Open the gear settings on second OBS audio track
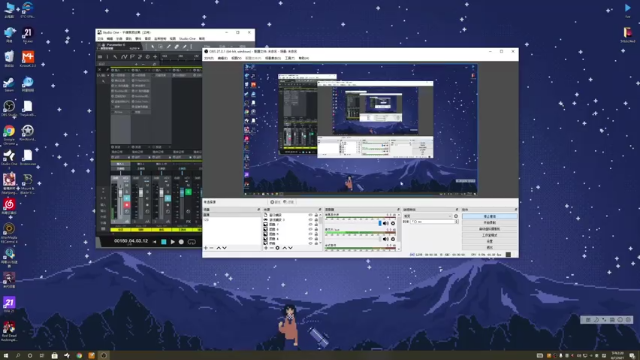This screenshot has height=360, width=640. coord(393,239)
